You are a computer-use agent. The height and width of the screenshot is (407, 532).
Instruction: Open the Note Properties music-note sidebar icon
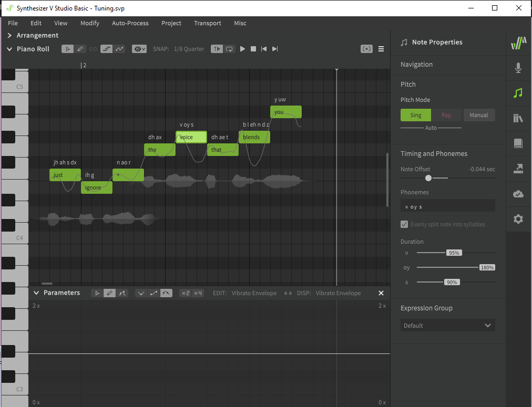[x=518, y=93]
